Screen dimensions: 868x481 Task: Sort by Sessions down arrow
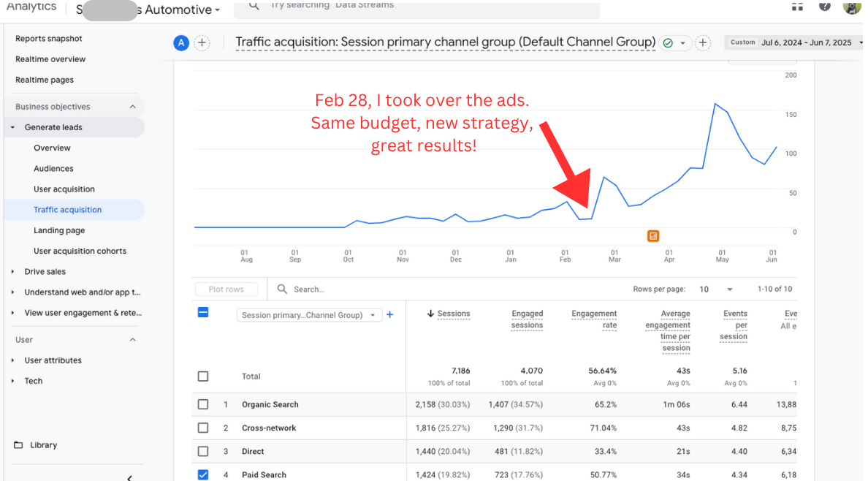tap(430, 314)
